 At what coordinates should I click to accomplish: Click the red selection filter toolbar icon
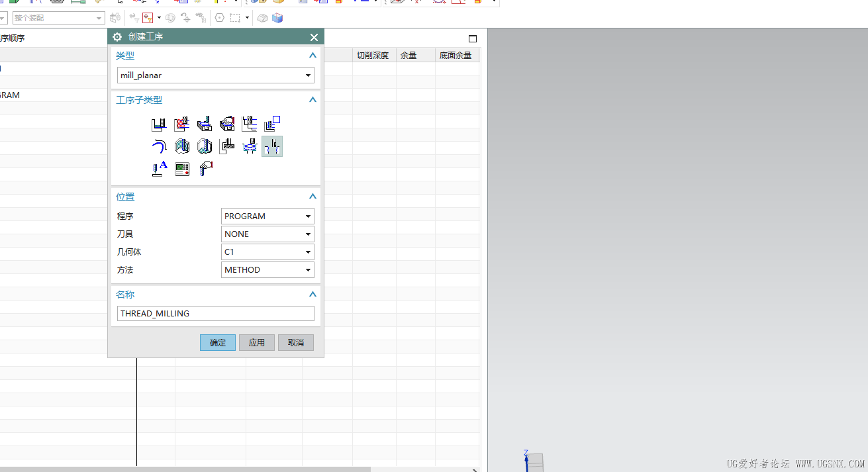pos(148,18)
